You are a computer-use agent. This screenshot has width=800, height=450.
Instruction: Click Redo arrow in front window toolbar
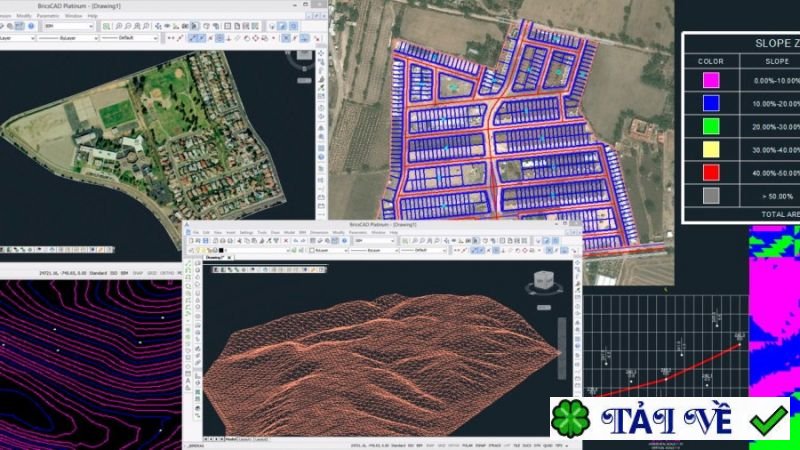[x=303, y=241]
